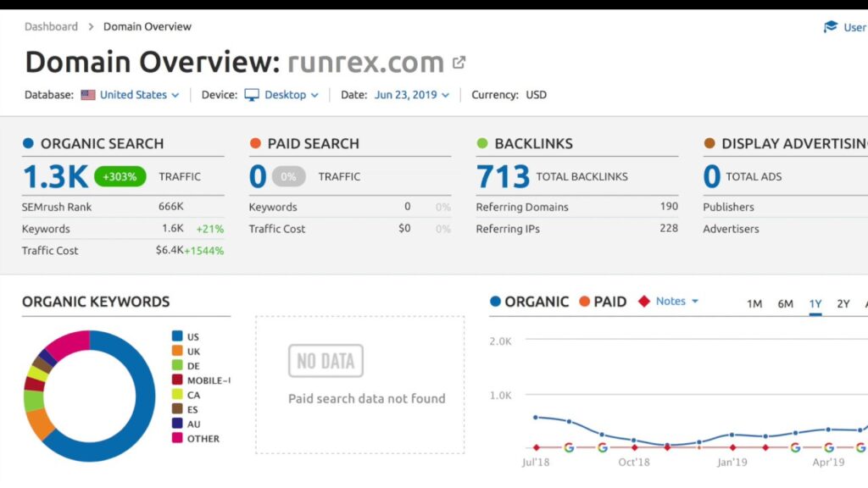This screenshot has height=488, width=868.
Task: Click the NO DATA placeholder box
Action: pyautogui.click(x=325, y=361)
